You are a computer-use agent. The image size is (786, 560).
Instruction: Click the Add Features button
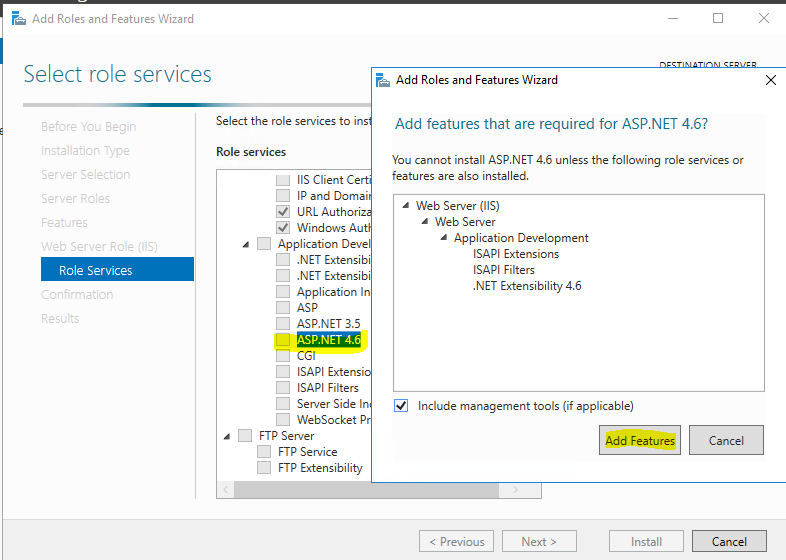tap(640, 440)
